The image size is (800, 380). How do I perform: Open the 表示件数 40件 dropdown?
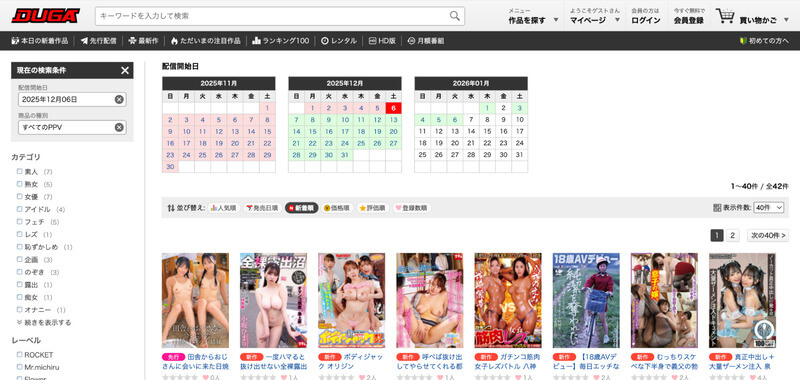(x=768, y=208)
